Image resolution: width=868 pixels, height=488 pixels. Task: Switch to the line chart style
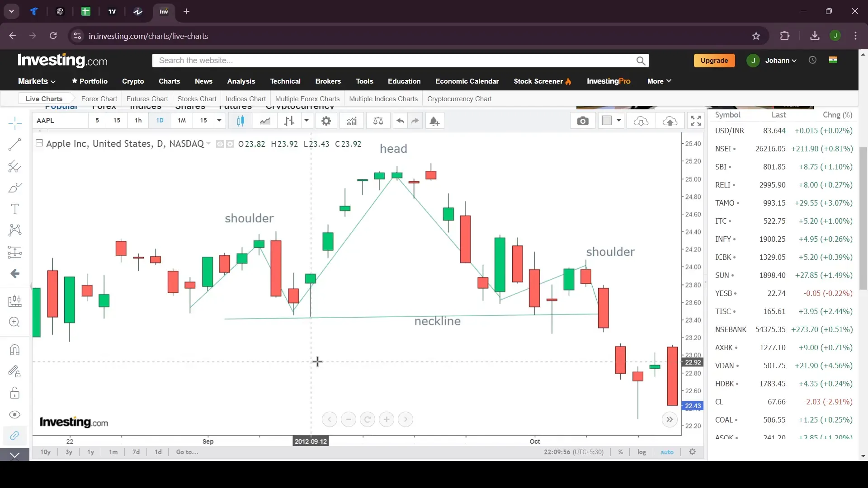265,121
